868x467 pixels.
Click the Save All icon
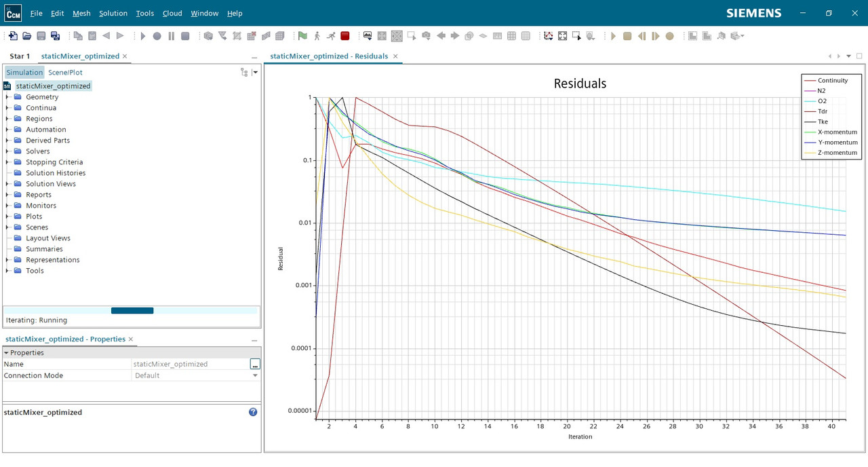click(x=56, y=36)
